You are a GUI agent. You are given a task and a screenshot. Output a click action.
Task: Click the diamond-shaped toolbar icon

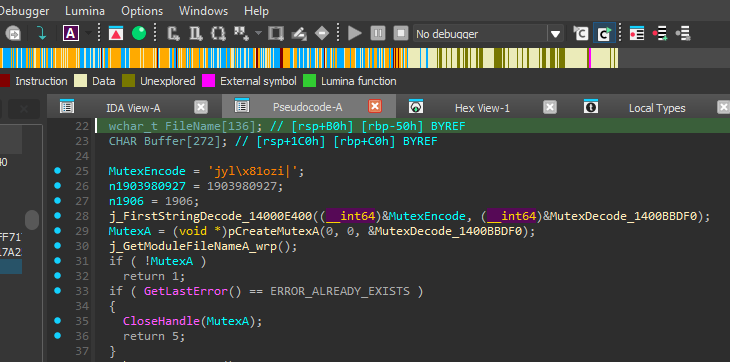pyautogui.click(x=322, y=34)
